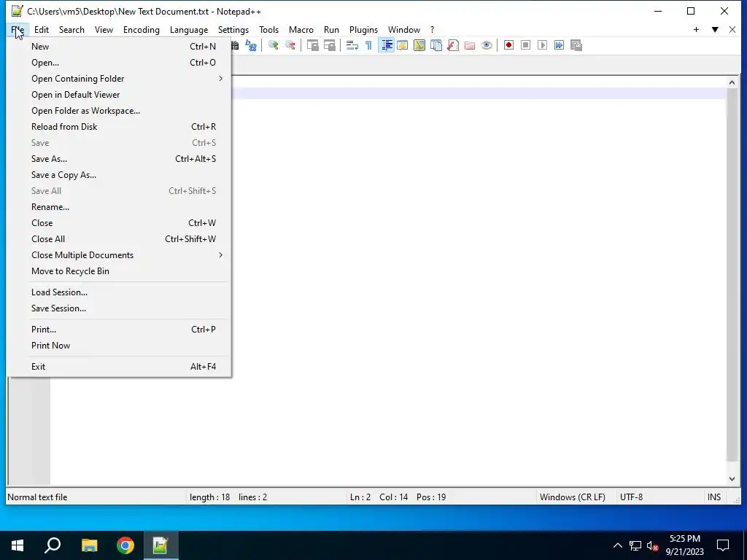The height and width of the screenshot is (560, 747).
Task: Open the Macro menu
Action: pos(301,29)
